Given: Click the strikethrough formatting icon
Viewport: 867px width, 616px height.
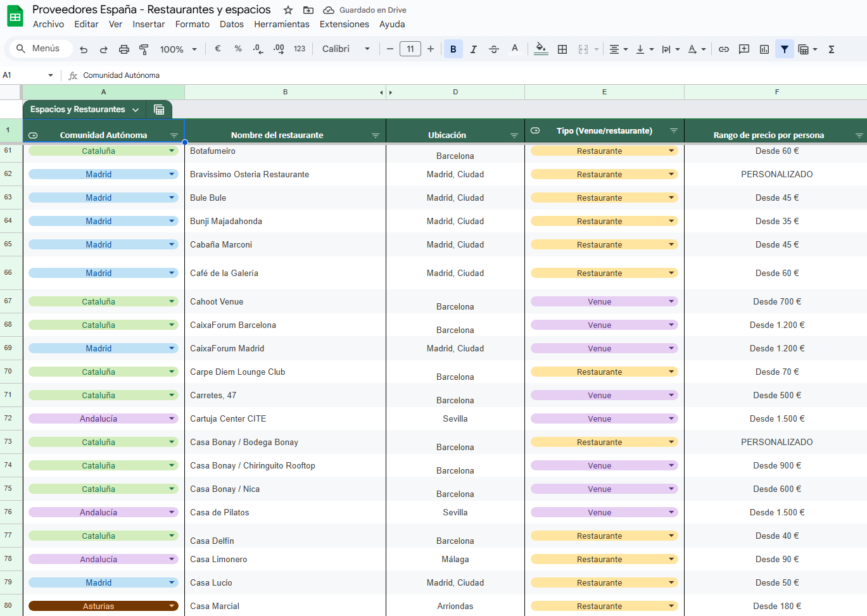Looking at the screenshot, I should (494, 49).
